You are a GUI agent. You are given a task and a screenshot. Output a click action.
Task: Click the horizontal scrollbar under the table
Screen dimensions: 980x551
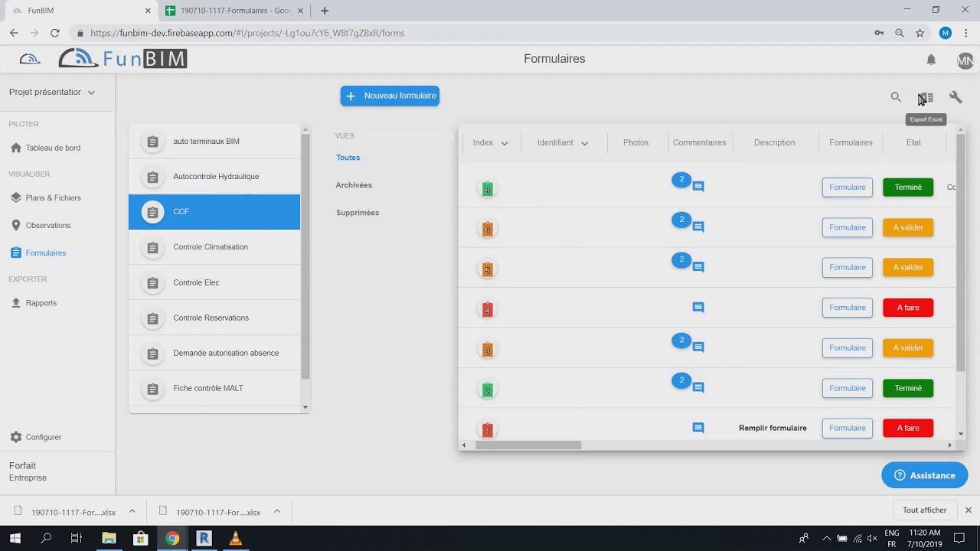(528, 445)
